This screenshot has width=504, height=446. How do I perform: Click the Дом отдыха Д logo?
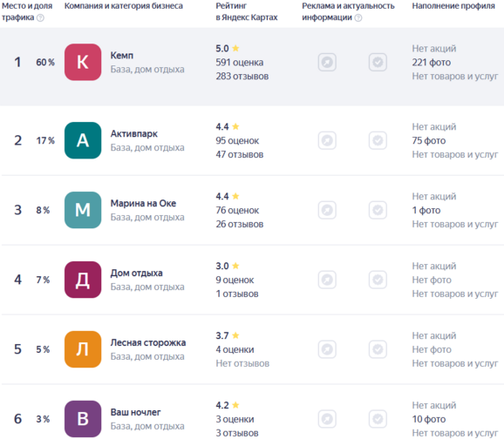(x=83, y=280)
